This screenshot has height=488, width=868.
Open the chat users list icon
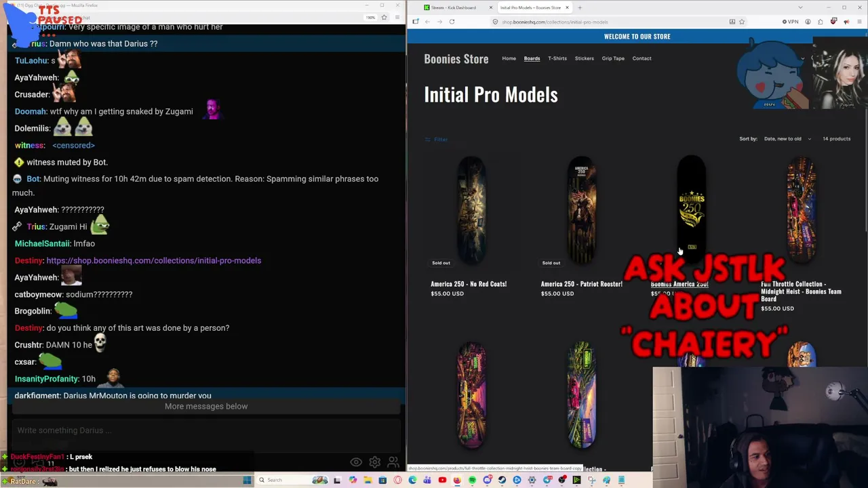pyautogui.click(x=393, y=462)
